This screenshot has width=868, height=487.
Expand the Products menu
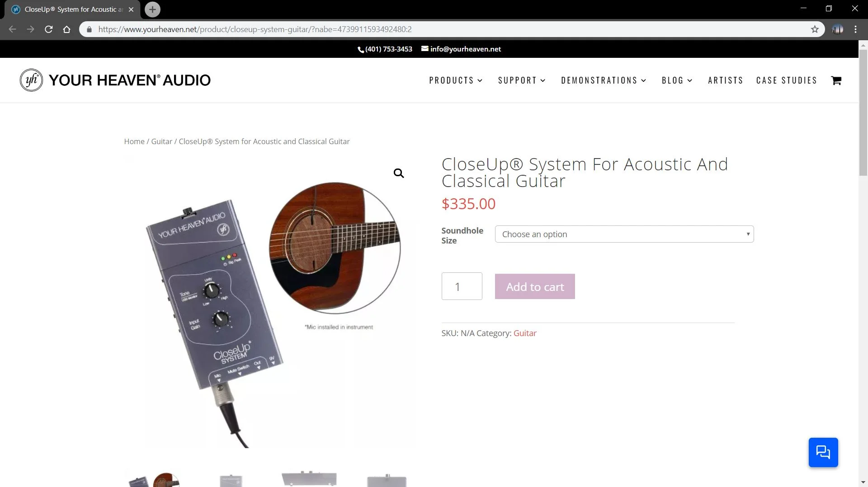click(456, 80)
